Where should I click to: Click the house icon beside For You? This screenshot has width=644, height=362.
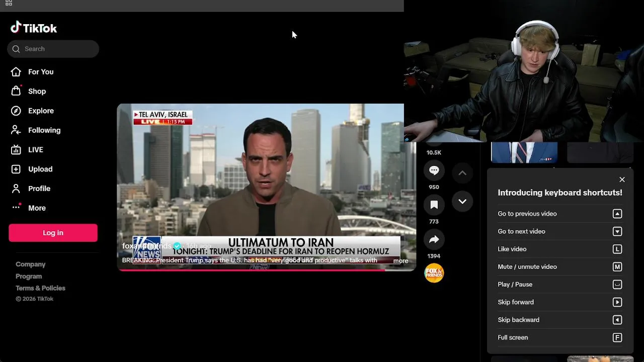(x=16, y=72)
